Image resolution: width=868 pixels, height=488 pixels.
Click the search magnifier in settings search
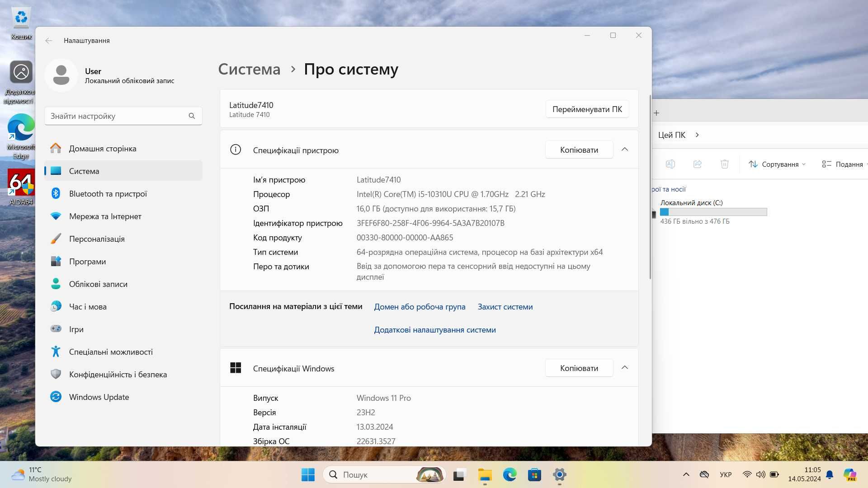tap(192, 116)
